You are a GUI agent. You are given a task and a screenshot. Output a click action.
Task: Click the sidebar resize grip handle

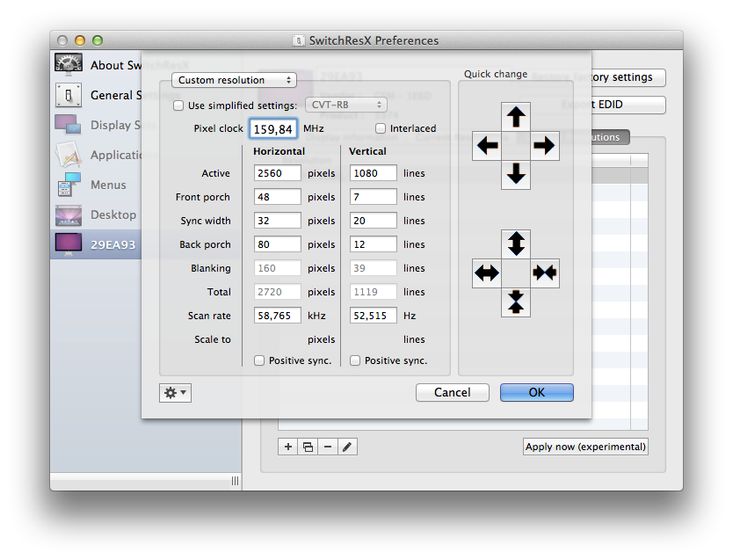[x=235, y=481]
